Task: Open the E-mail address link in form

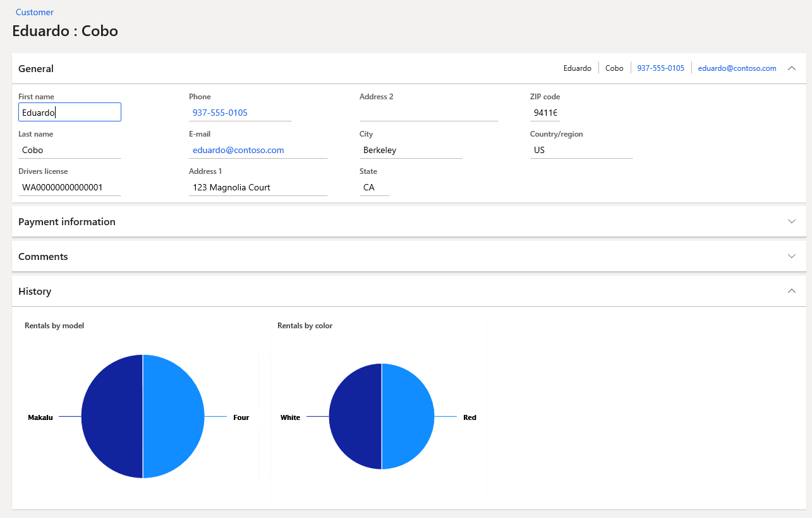Action: pos(238,150)
